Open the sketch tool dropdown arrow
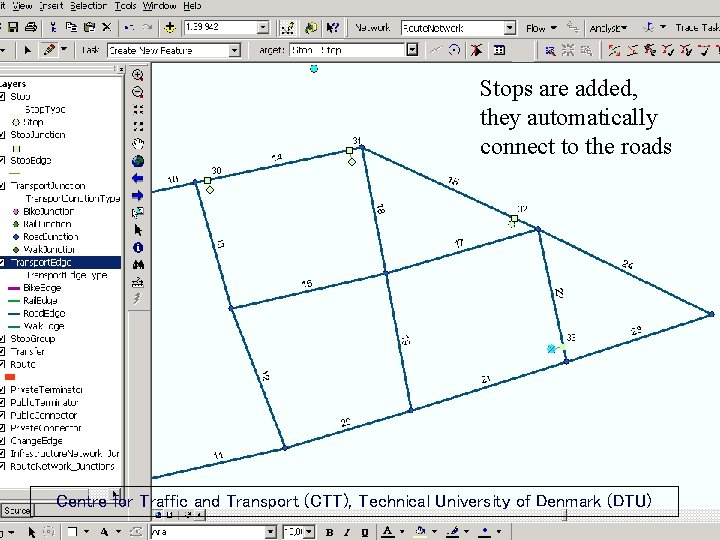The image size is (720, 540). click(x=64, y=49)
